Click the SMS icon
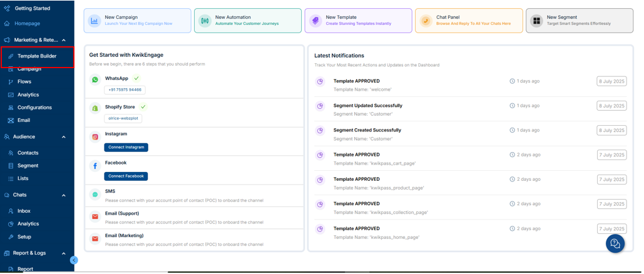This screenshot has height=274, width=644. pos(95,195)
